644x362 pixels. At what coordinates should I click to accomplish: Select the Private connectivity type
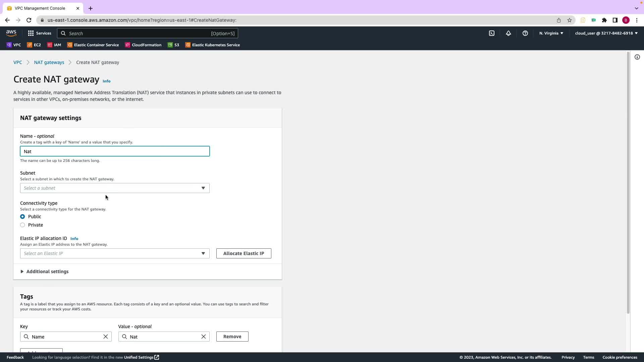tap(22, 225)
